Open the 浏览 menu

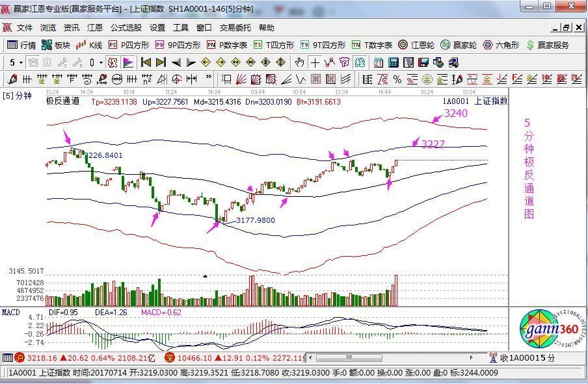pyautogui.click(x=48, y=28)
